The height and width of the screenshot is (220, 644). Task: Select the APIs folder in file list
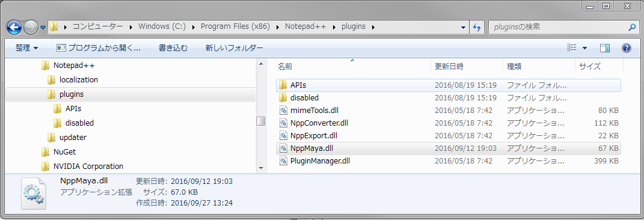(448, 85)
